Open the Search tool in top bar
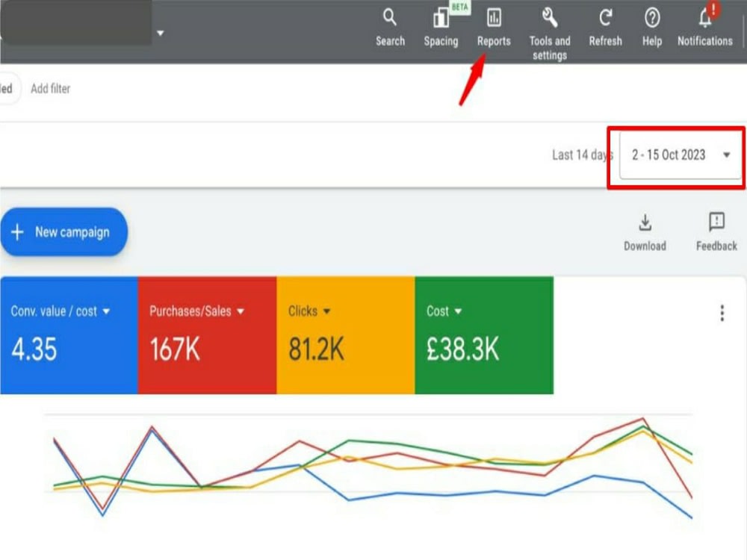The height and width of the screenshot is (560, 747). [390, 28]
